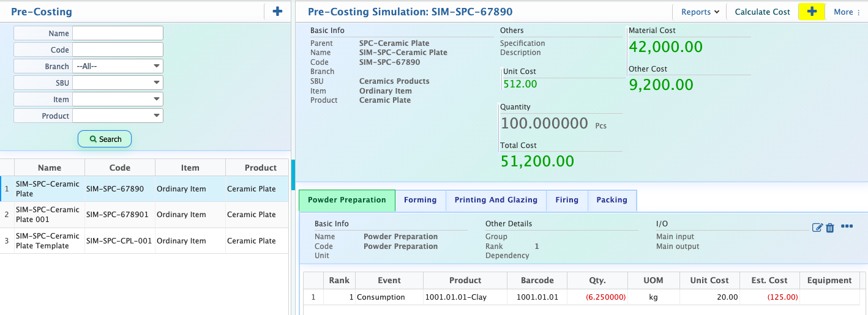The width and height of the screenshot is (868, 315).
Task: Click the Unit Cost value 512.00
Action: 520,84
